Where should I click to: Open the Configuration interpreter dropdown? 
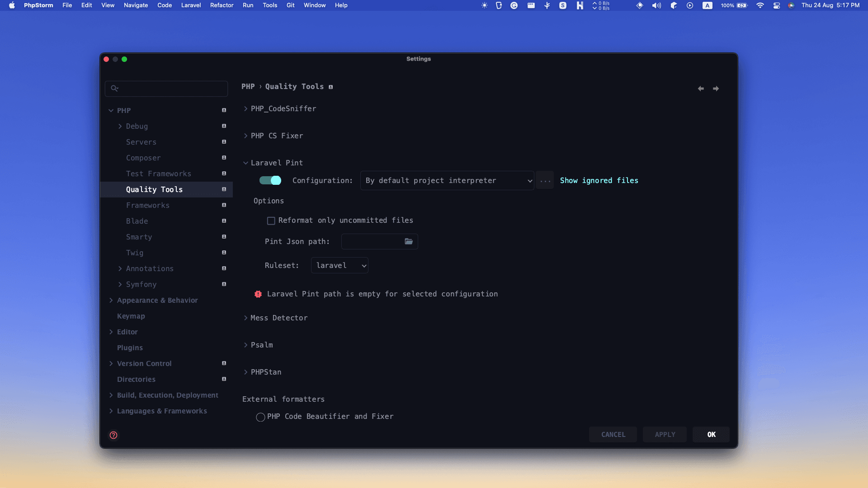coord(447,181)
